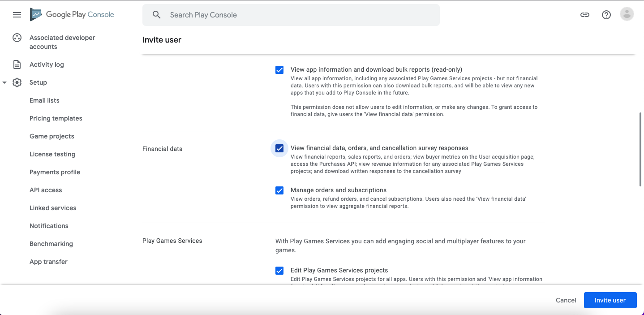Click the Associated developer accounts icon

tap(17, 38)
